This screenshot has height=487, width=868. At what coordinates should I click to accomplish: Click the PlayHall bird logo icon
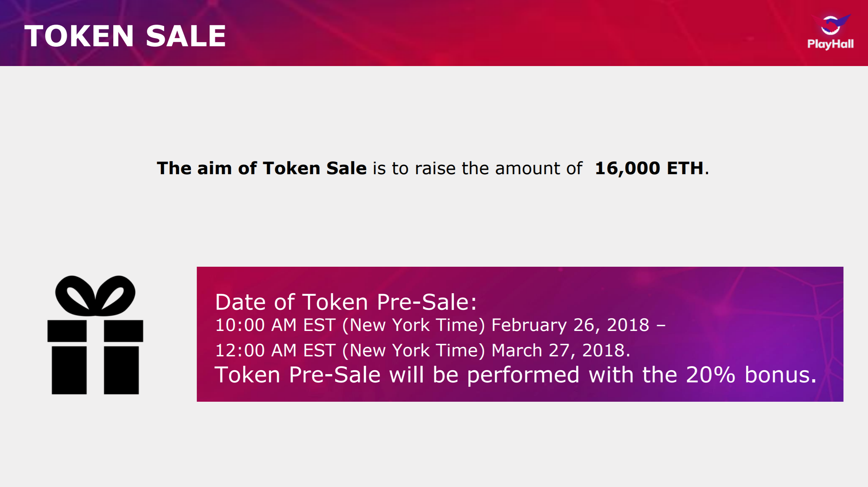tap(832, 25)
